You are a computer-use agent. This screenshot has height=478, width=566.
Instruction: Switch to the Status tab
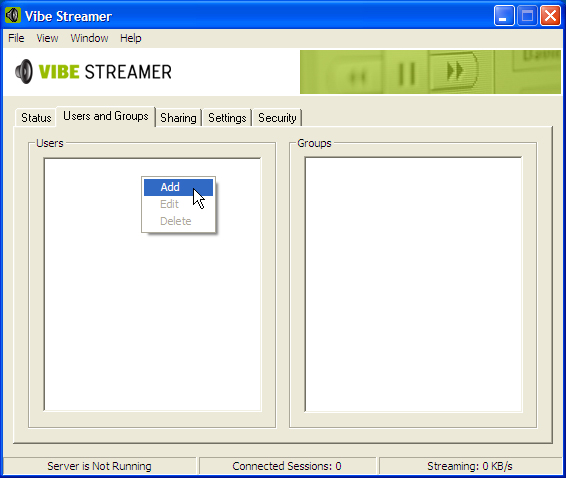36,118
